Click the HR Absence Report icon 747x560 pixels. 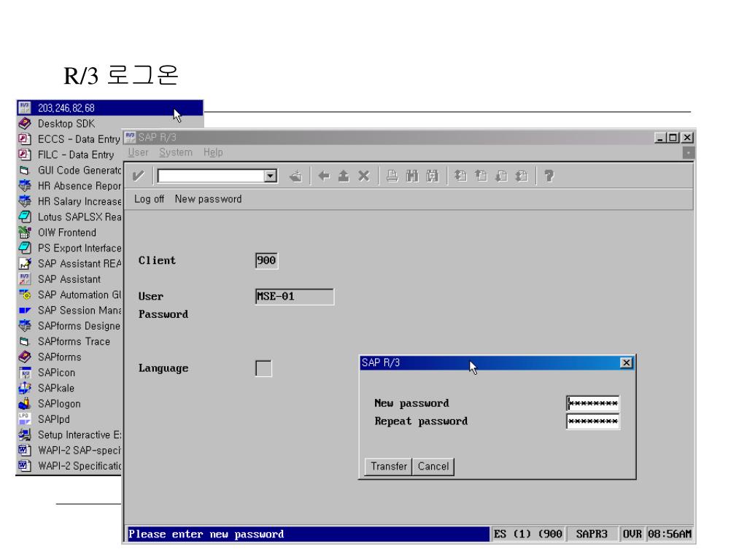point(25,186)
